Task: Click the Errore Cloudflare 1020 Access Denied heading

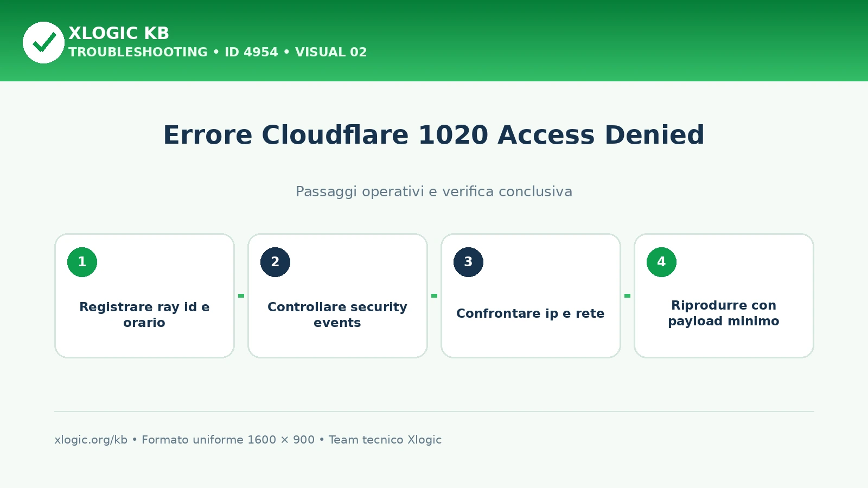Action: (434, 134)
